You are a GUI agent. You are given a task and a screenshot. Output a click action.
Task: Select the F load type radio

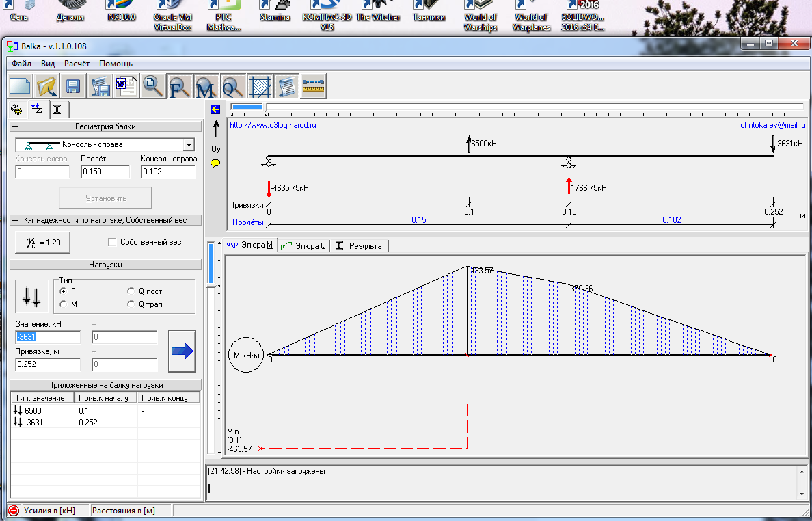click(x=63, y=291)
